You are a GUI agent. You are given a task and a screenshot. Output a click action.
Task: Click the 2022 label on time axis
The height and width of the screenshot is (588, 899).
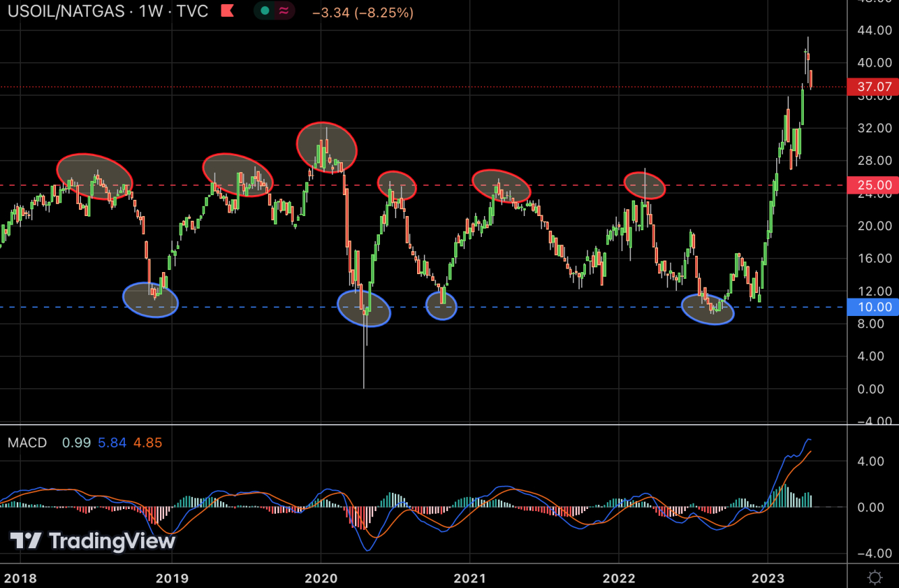coord(619,579)
